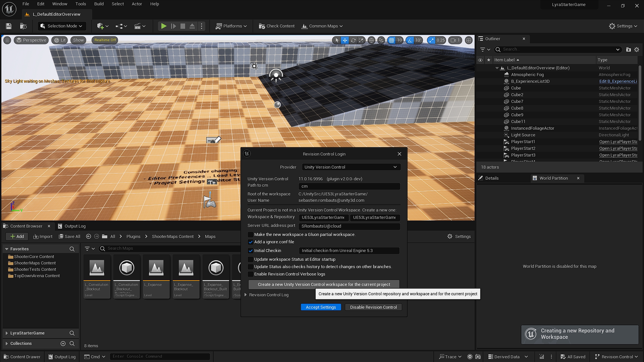
Task: Toggle surface snapping globe icon
Action: [x=372, y=40]
